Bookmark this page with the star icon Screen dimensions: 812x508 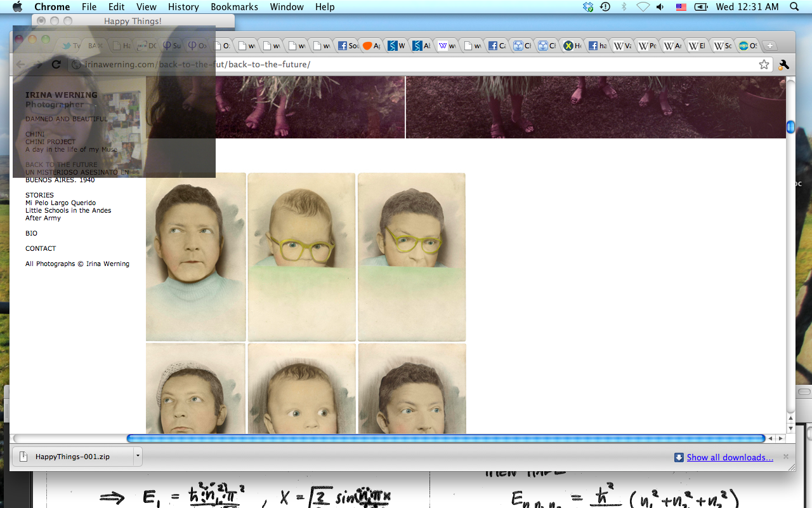[x=764, y=64]
